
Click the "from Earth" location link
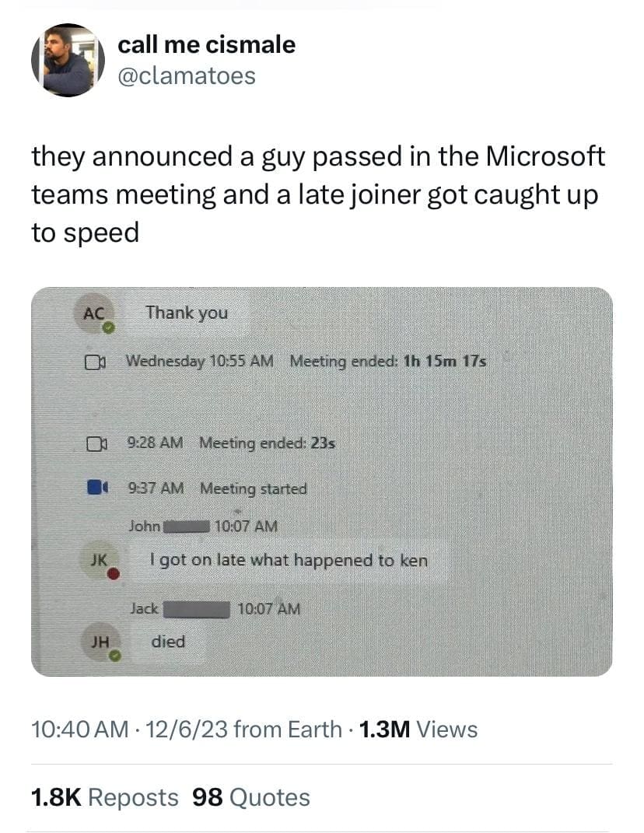coord(287,729)
